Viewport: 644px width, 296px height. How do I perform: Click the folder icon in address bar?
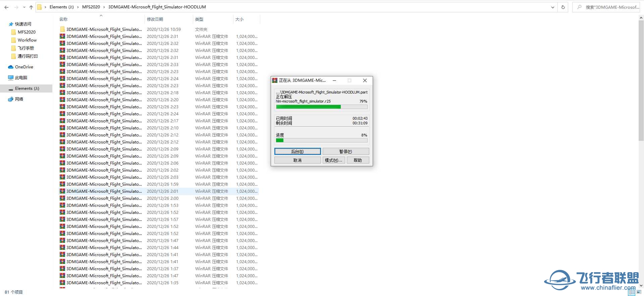[39, 7]
